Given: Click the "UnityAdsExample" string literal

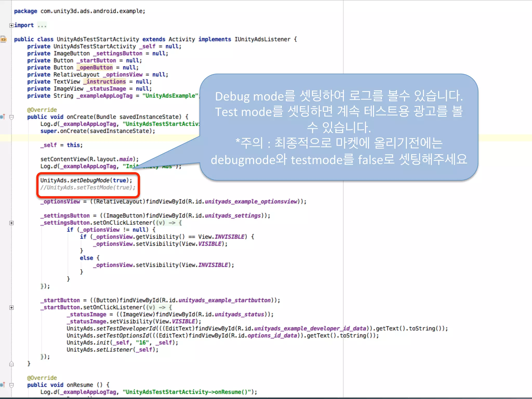Looking at the screenshot, I should click(170, 96).
